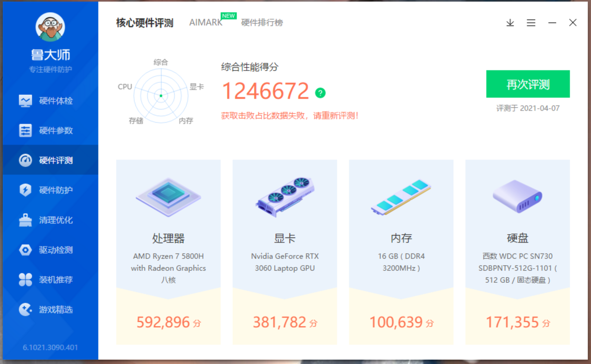Switch to the 核心硬件评测 tab
Image resolution: width=591 pixels, height=364 pixels.
(144, 23)
